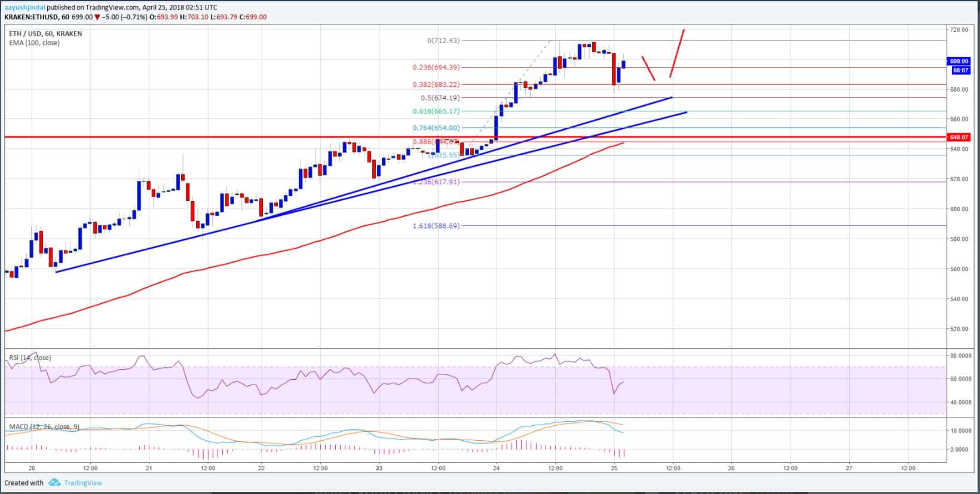Click the 0.618 (665.17) Fibonacci level label
980x494 pixels.
pos(436,111)
